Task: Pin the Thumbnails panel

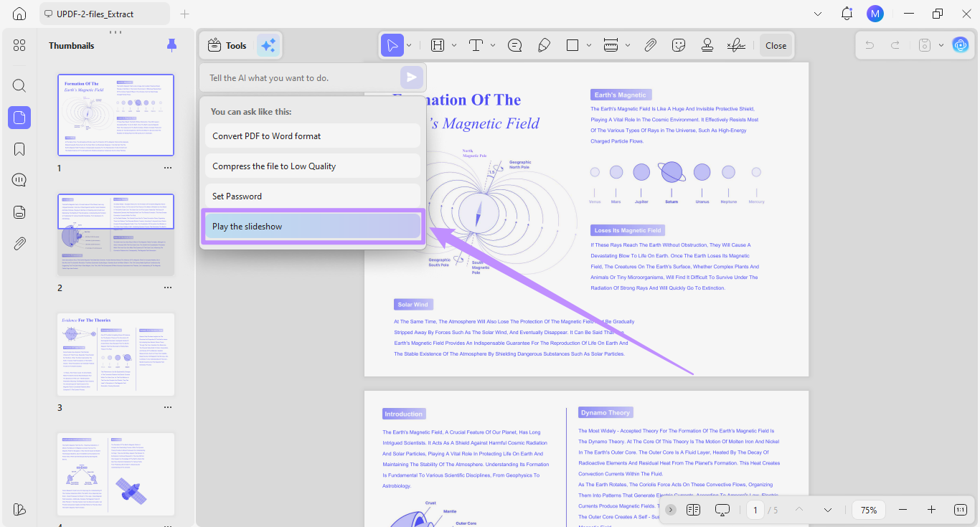Action: [171, 45]
